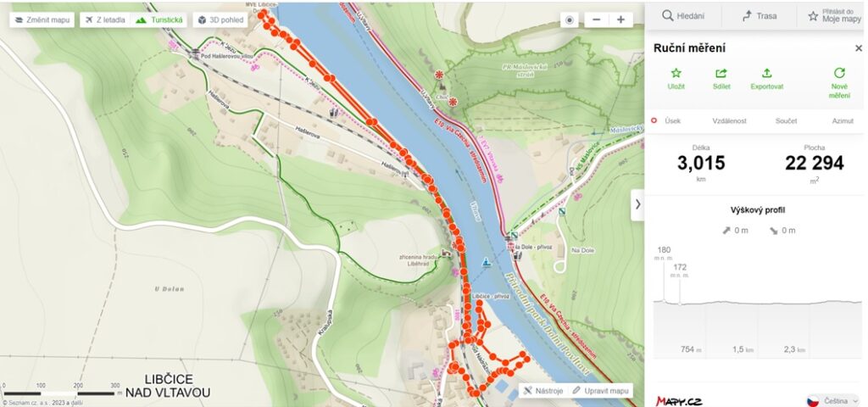Close the Ruční měření panel

[859, 48]
